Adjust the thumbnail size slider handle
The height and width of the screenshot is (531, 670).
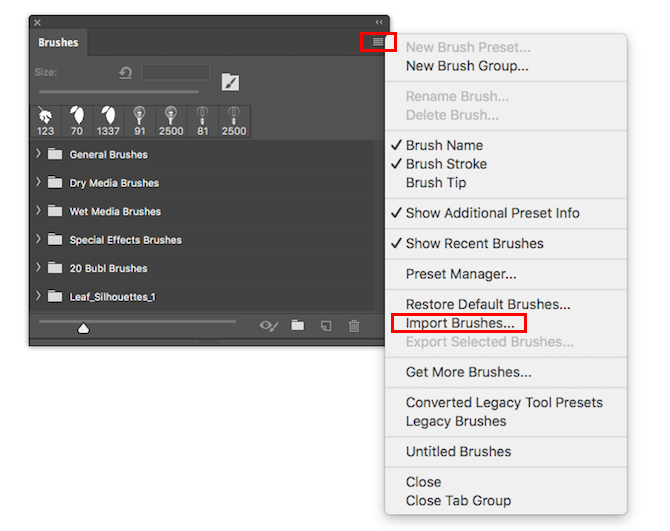(x=83, y=328)
